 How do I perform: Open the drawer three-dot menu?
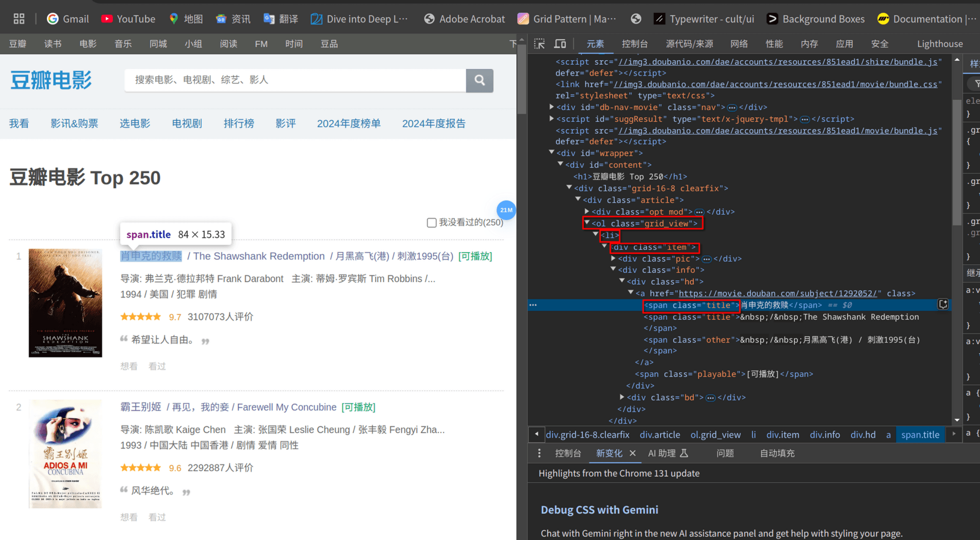pyautogui.click(x=539, y=453)
